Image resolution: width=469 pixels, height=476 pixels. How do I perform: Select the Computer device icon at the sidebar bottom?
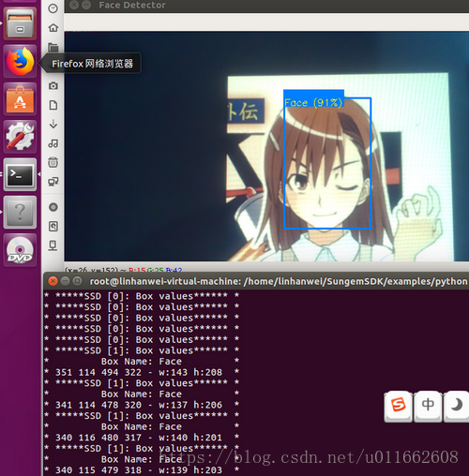click(x=53, y=245)
